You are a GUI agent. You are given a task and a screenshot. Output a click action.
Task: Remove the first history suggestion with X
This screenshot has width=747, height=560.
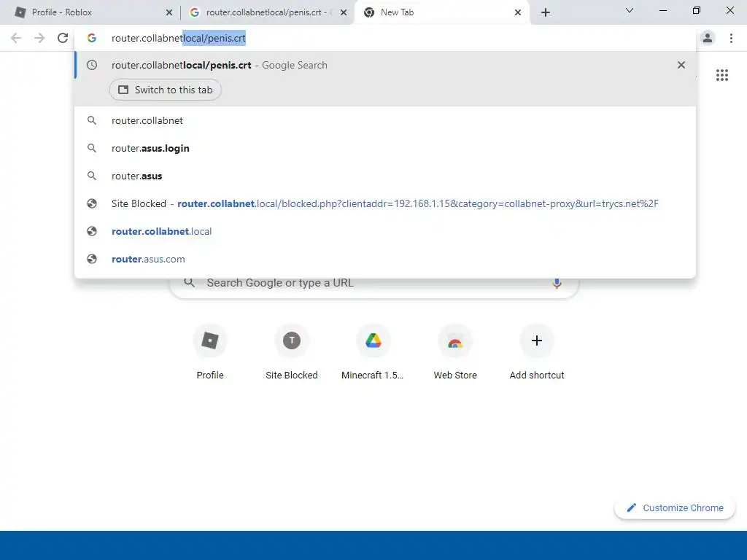coord(681,65)
